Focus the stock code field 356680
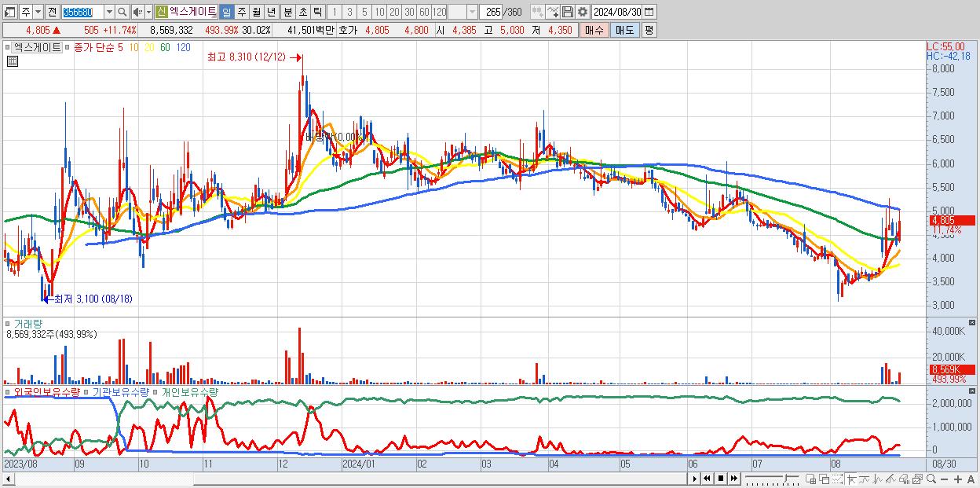This screenshot has width=980, height=488. coord(82,12)
